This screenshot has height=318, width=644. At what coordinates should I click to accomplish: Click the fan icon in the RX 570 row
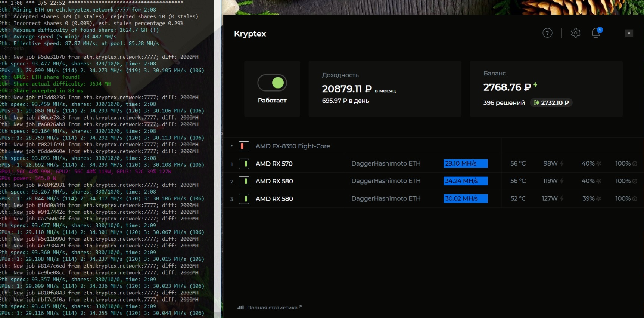(x=599, y=164)
